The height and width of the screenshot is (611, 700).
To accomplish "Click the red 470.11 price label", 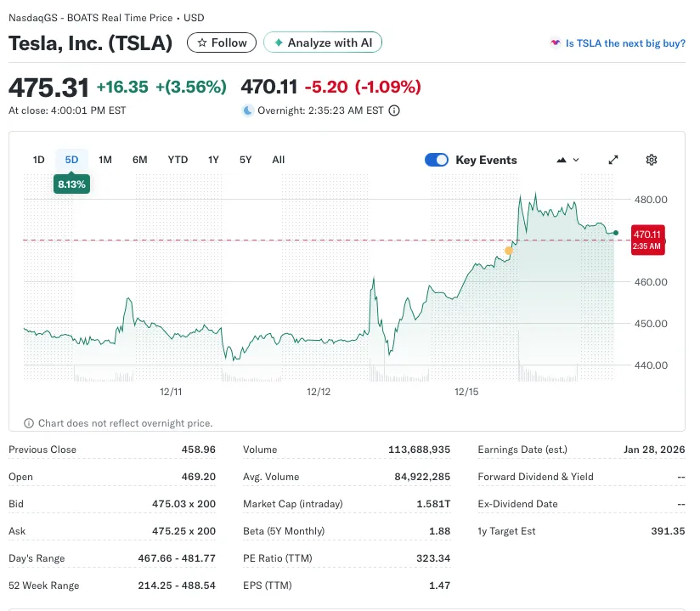I will (647, 239).
